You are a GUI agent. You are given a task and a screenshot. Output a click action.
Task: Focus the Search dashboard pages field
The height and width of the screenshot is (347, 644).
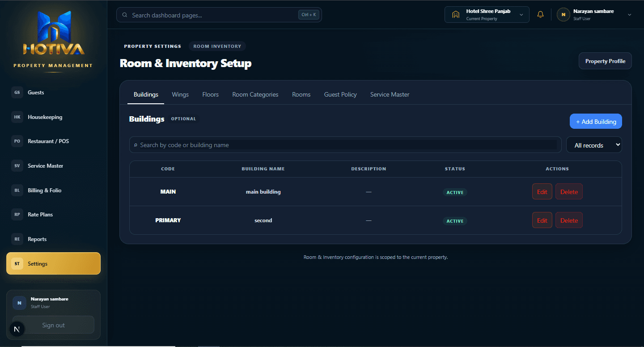pos(219,15)
